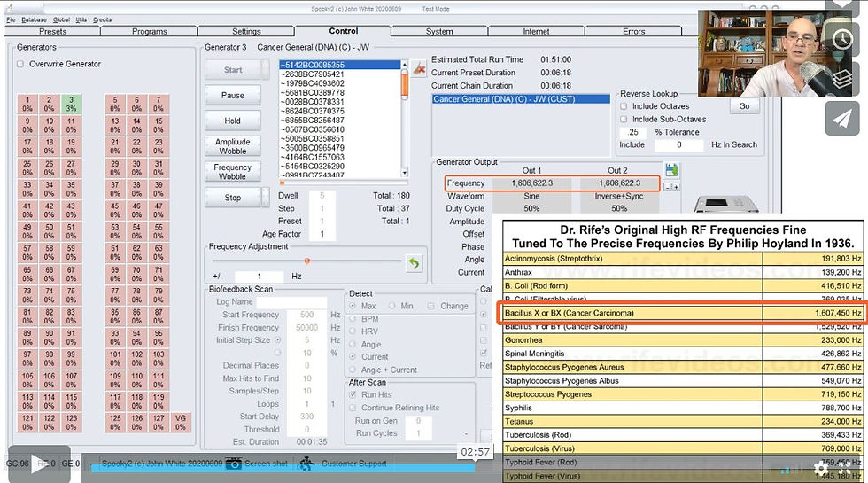
Task: Open the File menu
Action: (x=11, y=19)
